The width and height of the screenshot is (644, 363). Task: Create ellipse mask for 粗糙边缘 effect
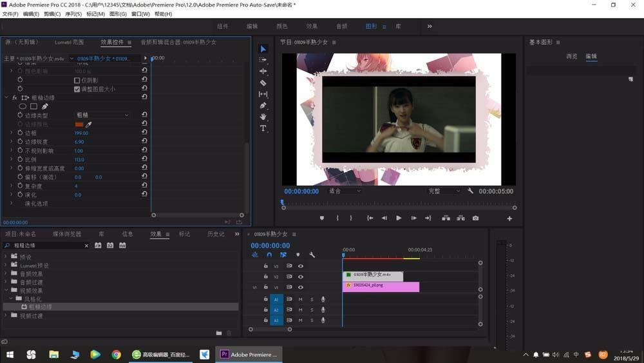(x=23, y=106)
